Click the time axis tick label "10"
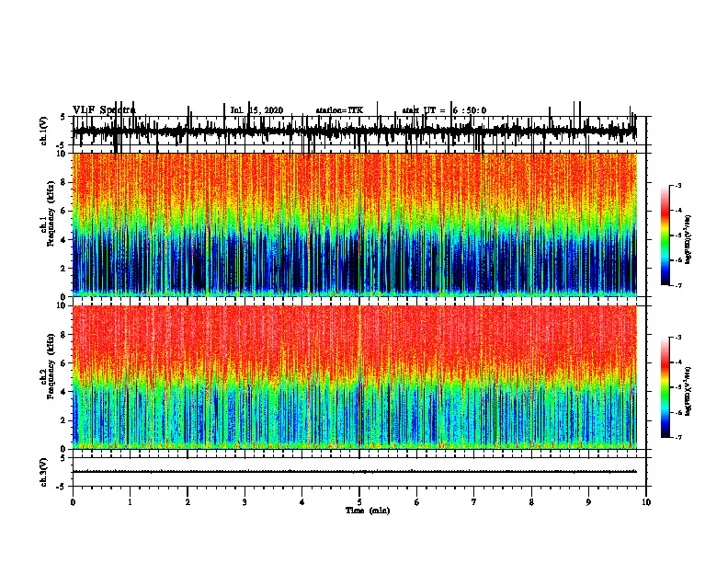728x563 pixels. tap(646, 502)
